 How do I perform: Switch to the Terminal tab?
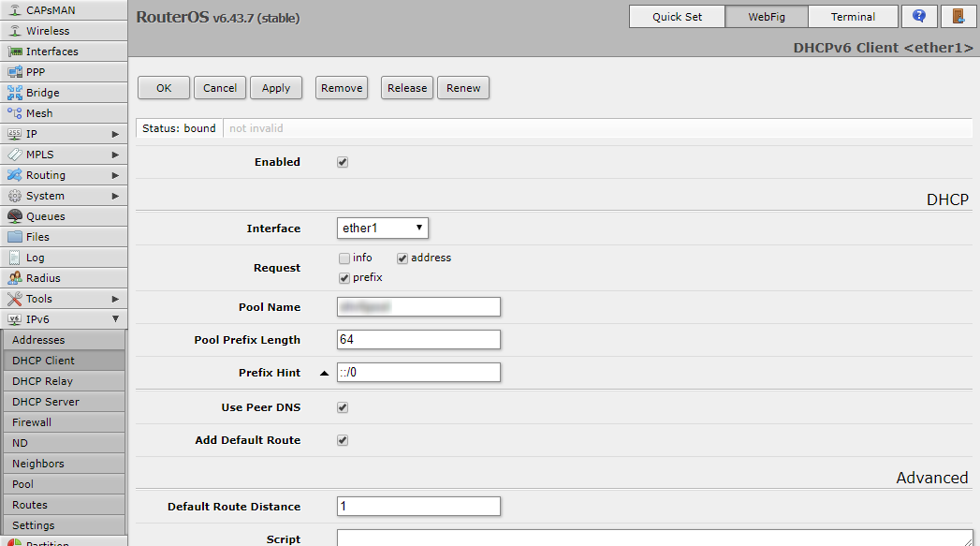(853, 17)
